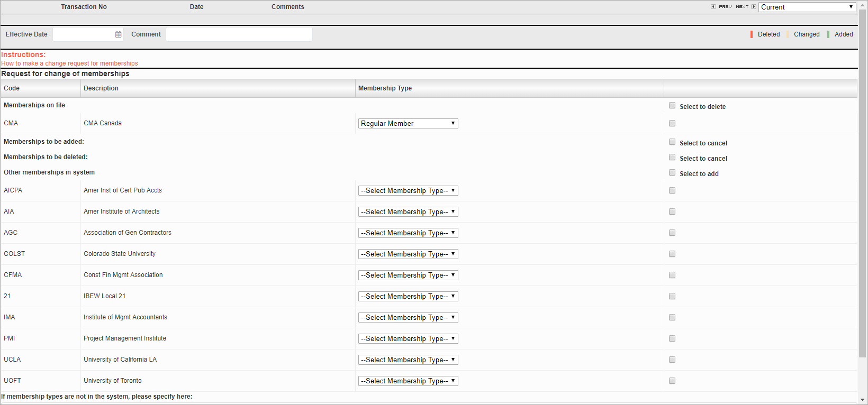The image size is (868, 405).
Task: Select 'University of California LA' description
Action: click(120, 360)
